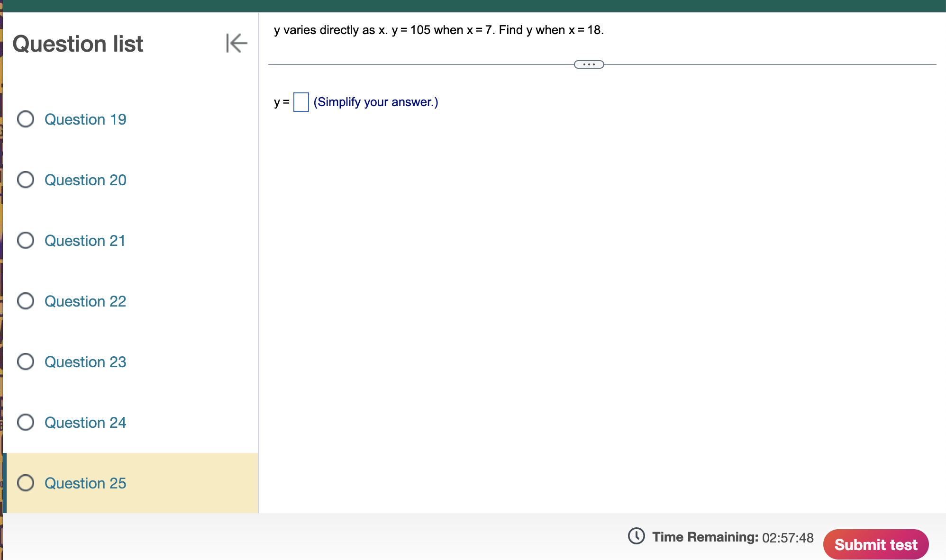Click the Simplify your answer hint text
The width and height of the screenshot is (946, 560).
tap(376, 101)
